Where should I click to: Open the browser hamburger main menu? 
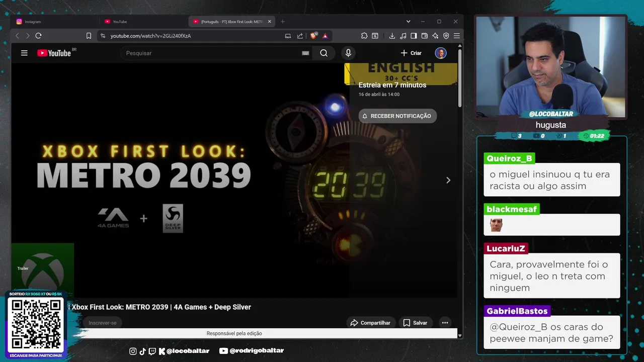click(456, 36)
